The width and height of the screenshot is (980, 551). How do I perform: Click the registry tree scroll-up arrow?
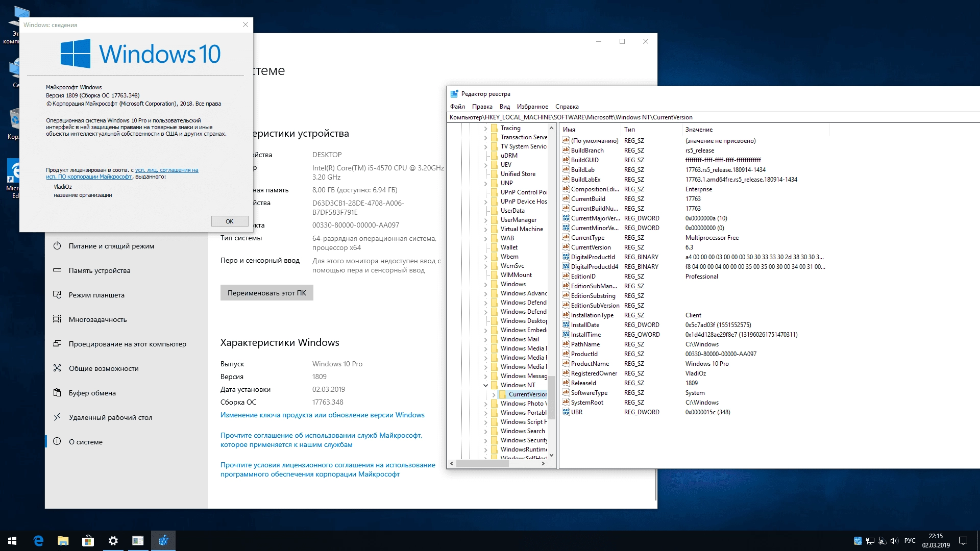pyautogui.click(x=551, y=128)
